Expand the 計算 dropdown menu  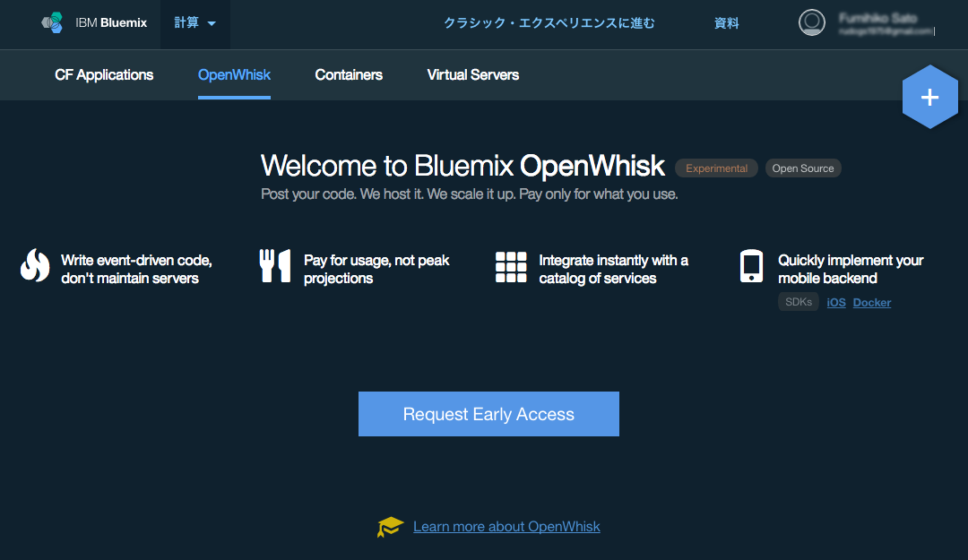coord(195,22)
